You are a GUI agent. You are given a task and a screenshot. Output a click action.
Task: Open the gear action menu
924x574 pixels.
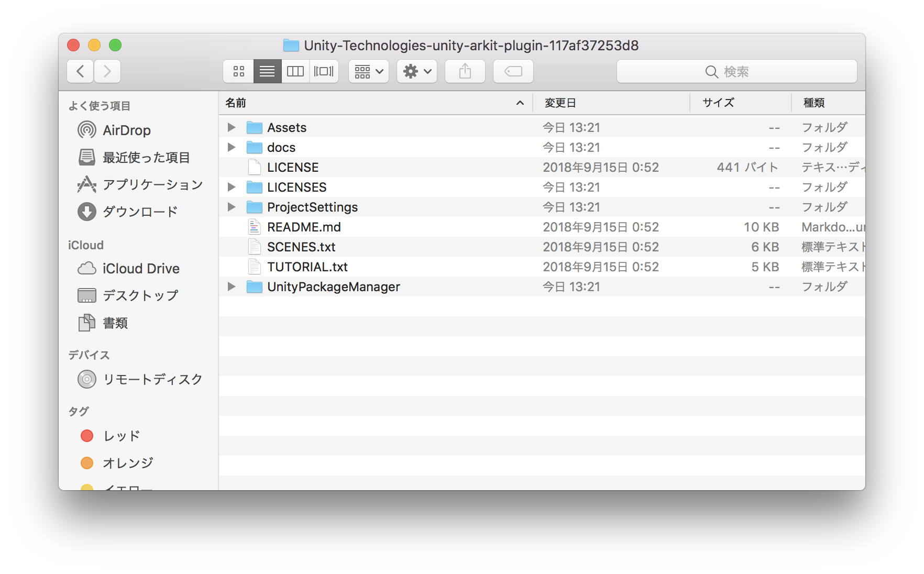(417, 71)
